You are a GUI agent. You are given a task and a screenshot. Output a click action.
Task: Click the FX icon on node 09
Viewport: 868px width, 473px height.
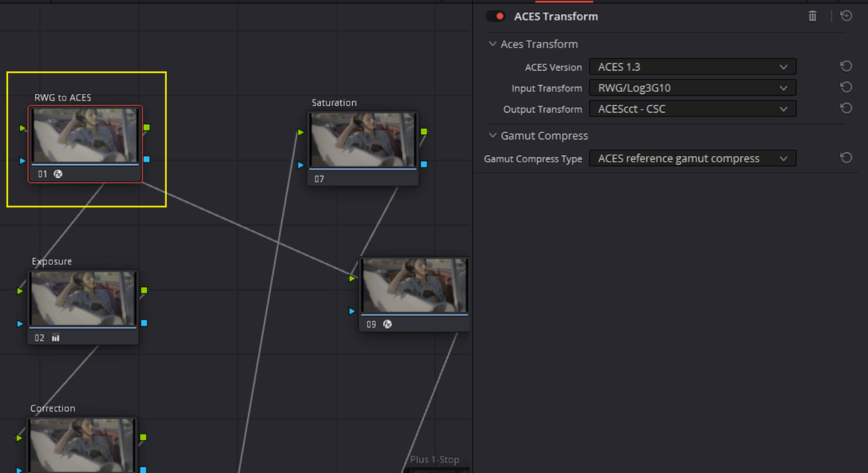[x=387, y=325]
